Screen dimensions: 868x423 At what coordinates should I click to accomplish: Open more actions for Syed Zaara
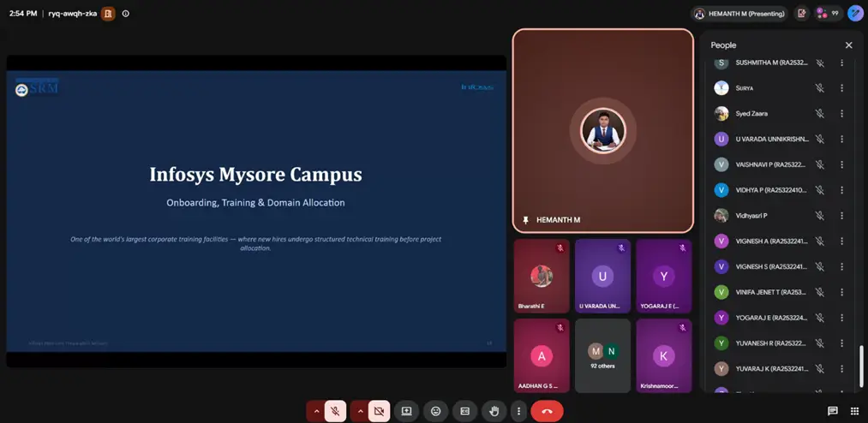coord(842,113)
